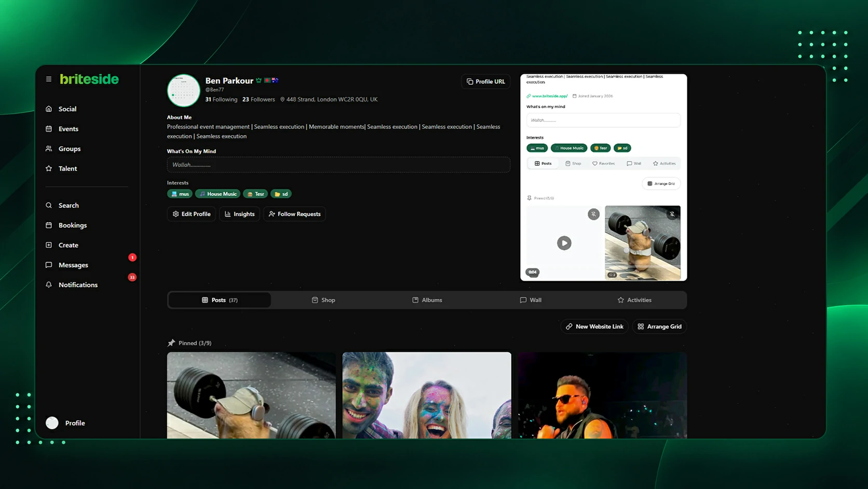This screenshot has height=489, width=868.
Task: Switch to the Activities tab
Action: [634, 300]
